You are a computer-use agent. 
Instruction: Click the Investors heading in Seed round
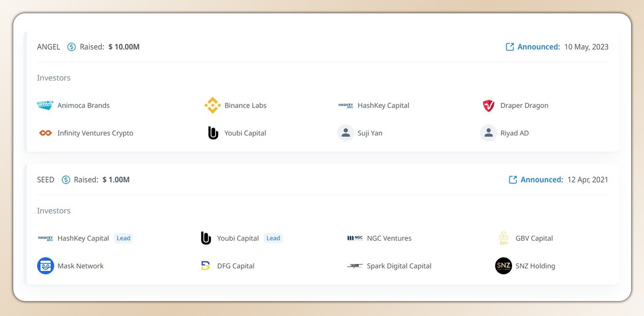tap(54, 211)
